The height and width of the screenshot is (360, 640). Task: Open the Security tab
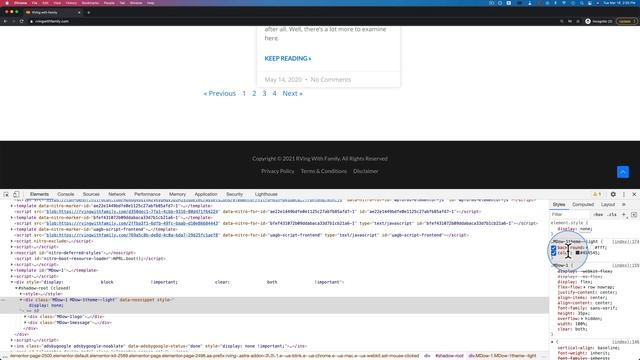click(x=234, y=194)
